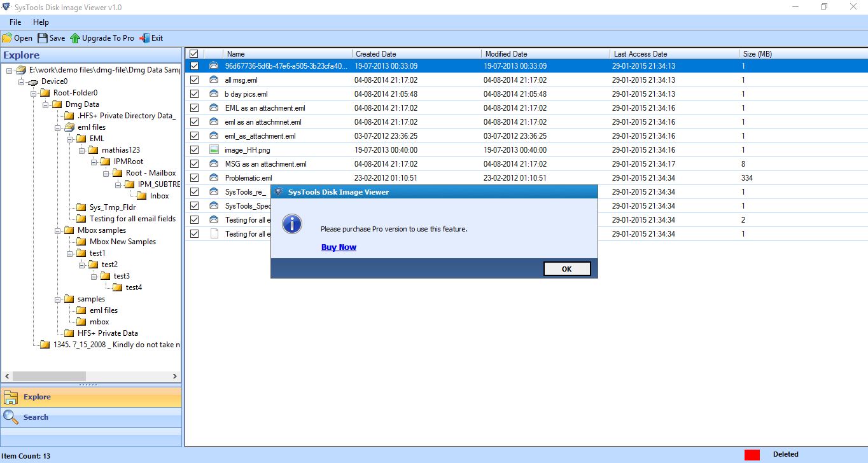
Task: Click the Upgrade To Pro green arrow icon
Action: point(75,38)
